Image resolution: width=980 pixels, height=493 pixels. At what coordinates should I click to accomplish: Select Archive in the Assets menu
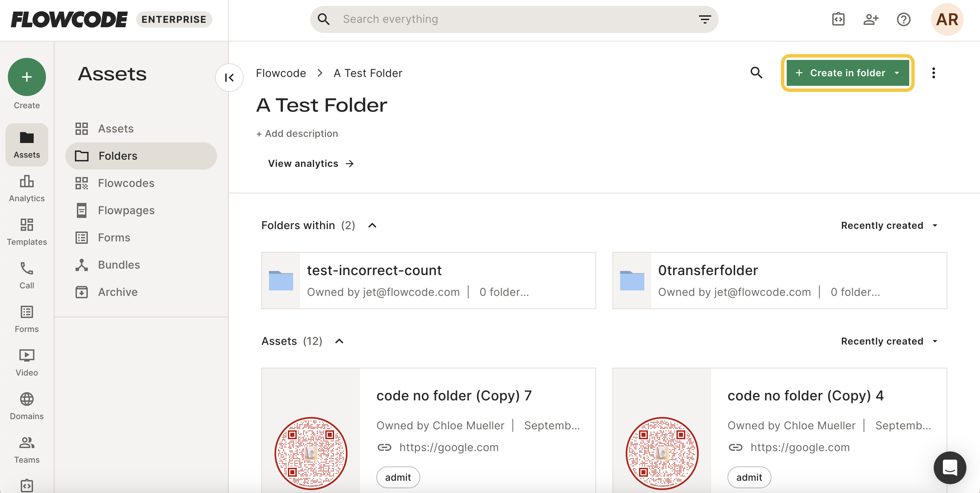pyautogui.click(x=141, y=292)
